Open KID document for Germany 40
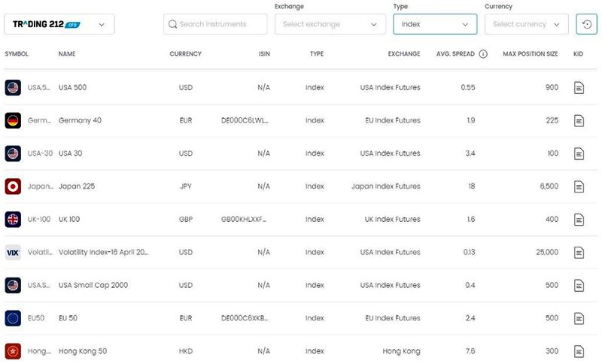602x364 pixels. tap(579, 121)
